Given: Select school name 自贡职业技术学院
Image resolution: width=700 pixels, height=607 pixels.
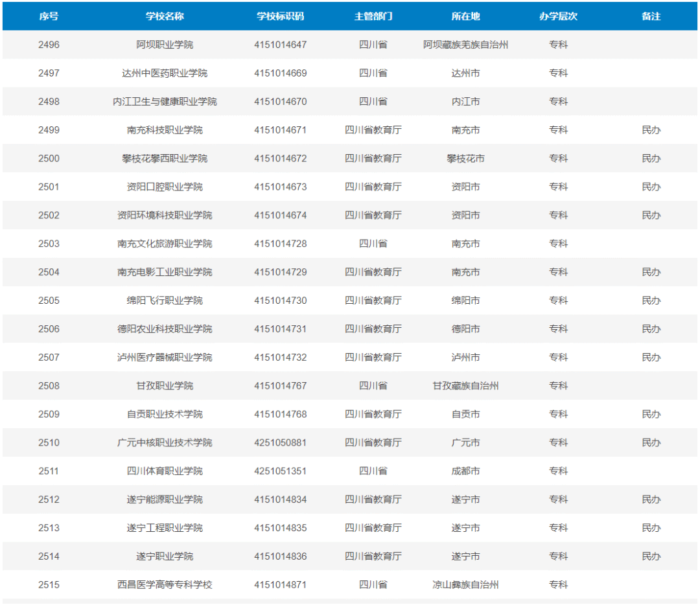Looking at the screenshot, I should pos(165,414).
